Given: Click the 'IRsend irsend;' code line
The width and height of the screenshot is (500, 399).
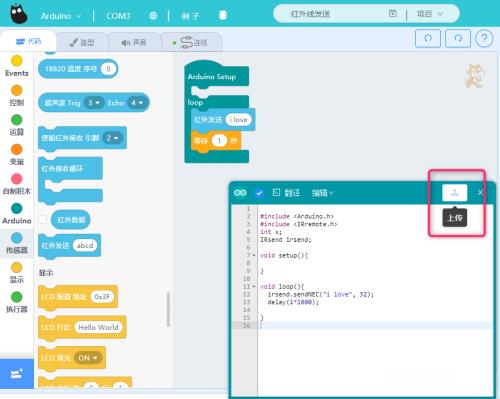Looking at the screenshot, I should click(x=286, y=240).
